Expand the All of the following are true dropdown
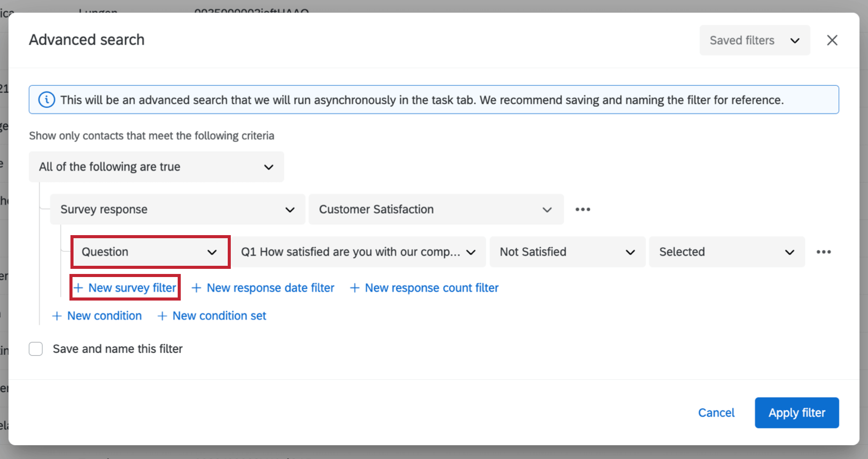This screenshot has width=868, height=459. pos(156,167)
